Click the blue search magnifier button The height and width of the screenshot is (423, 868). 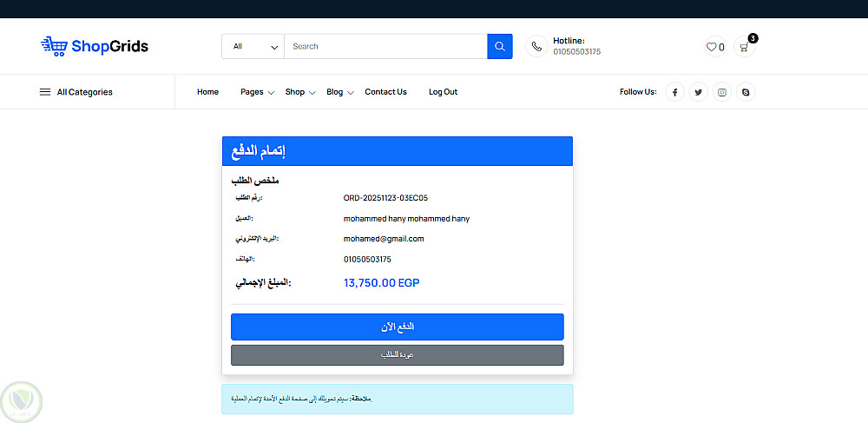(x=500, y=47)
